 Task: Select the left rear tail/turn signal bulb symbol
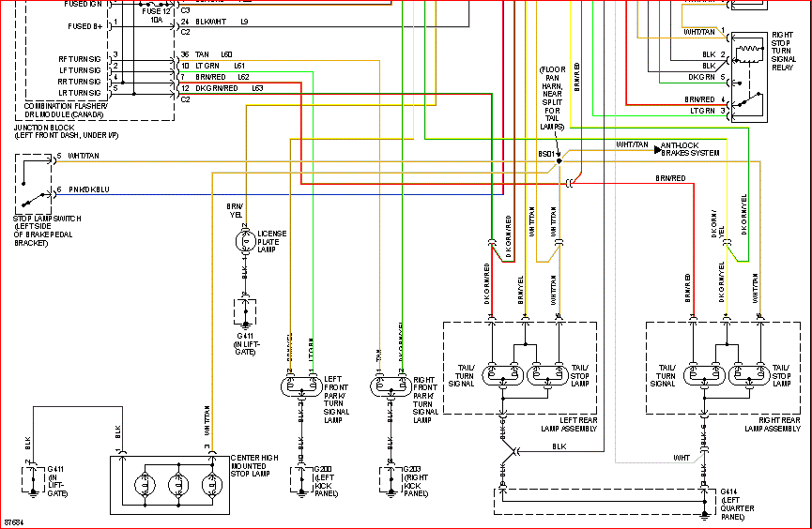tap(502, 375)
